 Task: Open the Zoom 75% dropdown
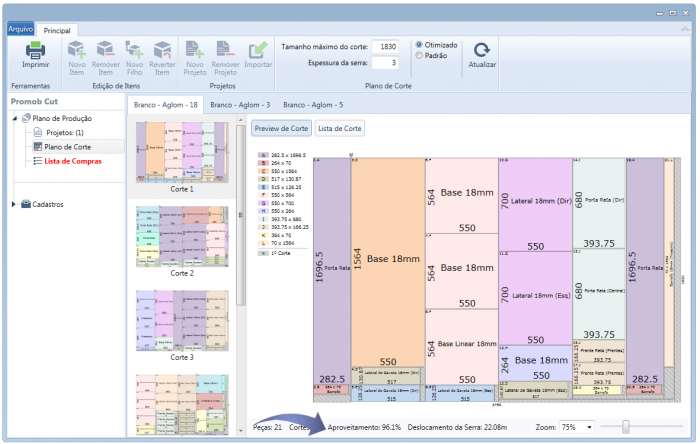[x=579, y=427]
